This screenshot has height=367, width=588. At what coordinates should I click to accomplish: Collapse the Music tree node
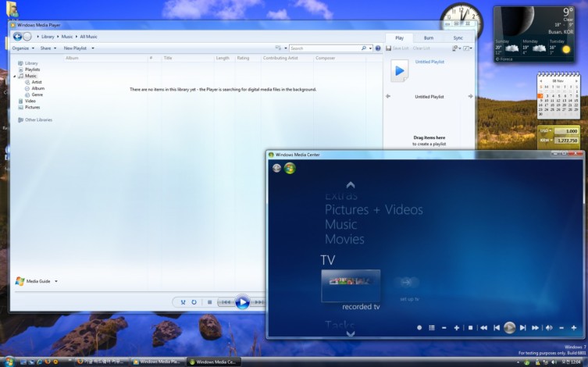15,76
